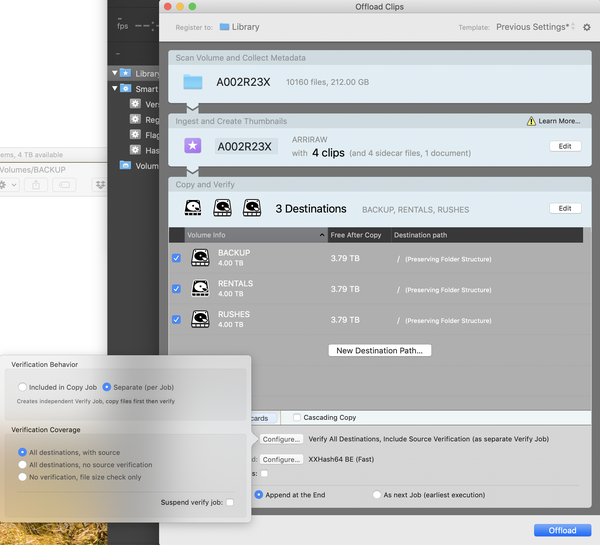Collapse the Library tree item
600x545 pixels.
click(115, 73)
